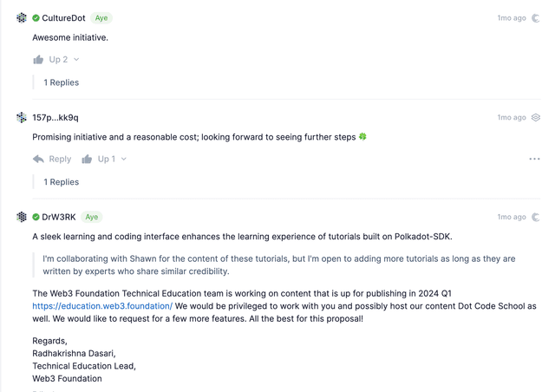Click the source icon beside DrW3RK's timestamp
The width and height of the screenshot is (555, 392).
pos(536,217)
